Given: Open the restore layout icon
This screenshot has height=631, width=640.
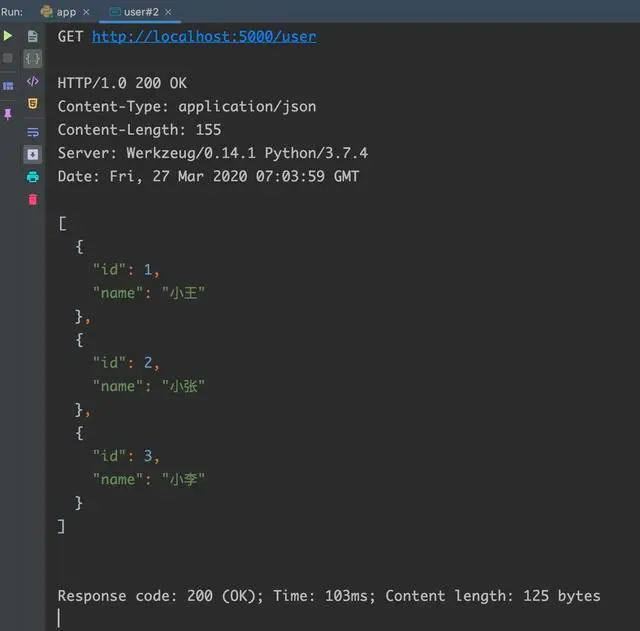Looking at the screenshot, I should tap(8, 86).
